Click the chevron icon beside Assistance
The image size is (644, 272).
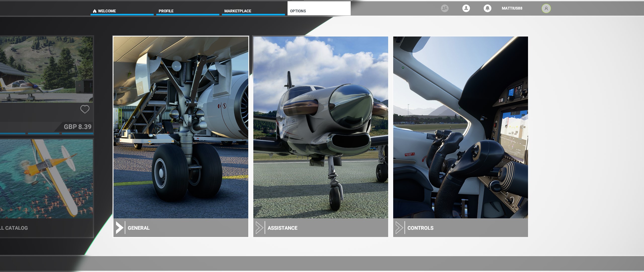pyautogui.click(x=259, y=228)
